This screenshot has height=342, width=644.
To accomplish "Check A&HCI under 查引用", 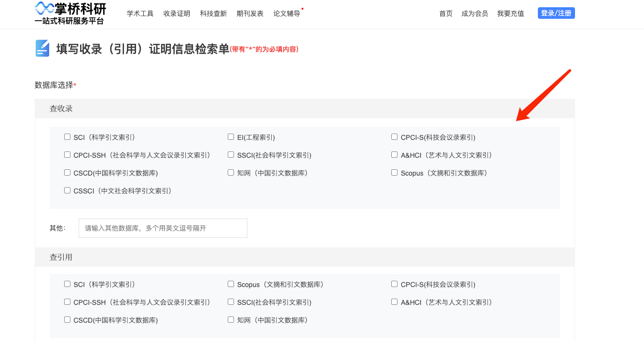I will coord(395,302).
